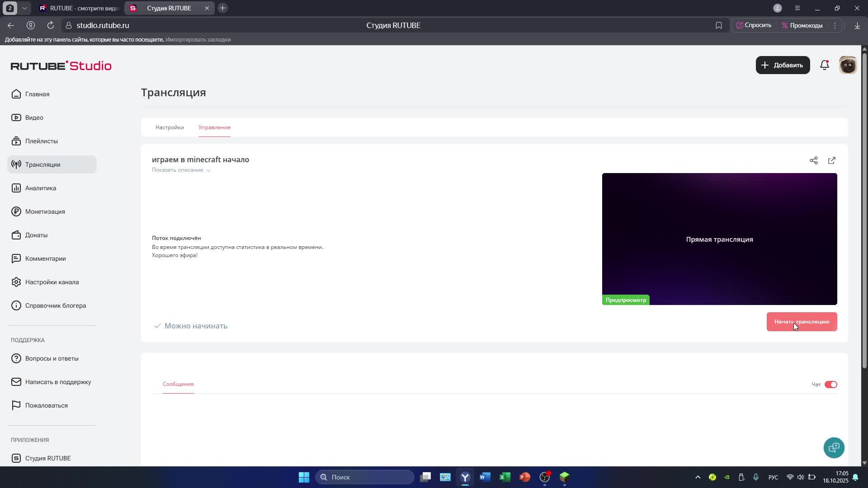The image size is (868, 488).
Task: Open the support chat bubble icon
Action: tap(834, 448)
